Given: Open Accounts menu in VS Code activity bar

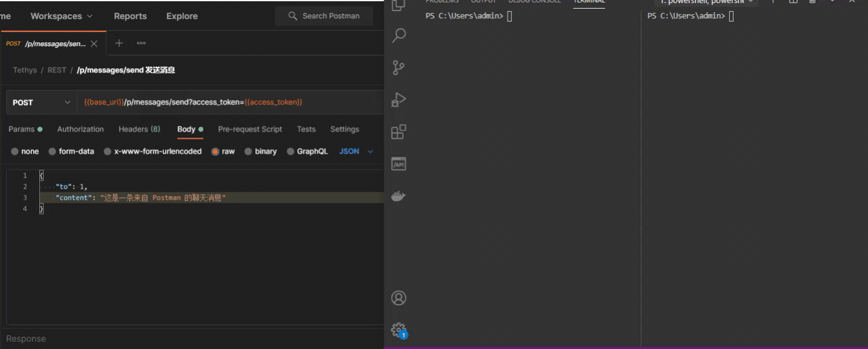Looking at the screenshot, I should 399,298.
